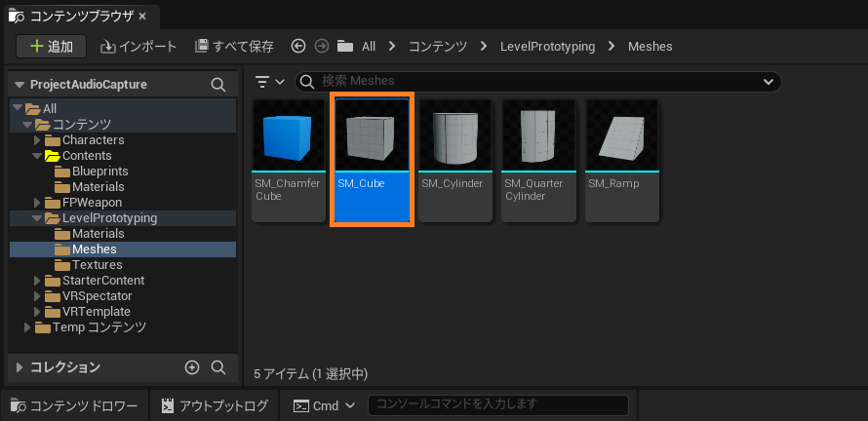Open search in the ProjectAudioCapture sources panel
Viewport: 868px width, 421px height.
[218, 85]
